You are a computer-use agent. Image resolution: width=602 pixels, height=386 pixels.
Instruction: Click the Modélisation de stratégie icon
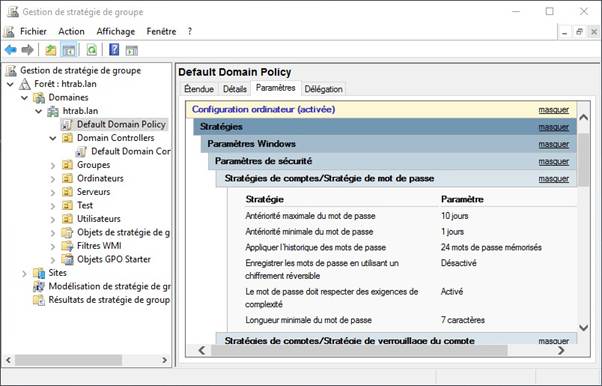[39, 287]
